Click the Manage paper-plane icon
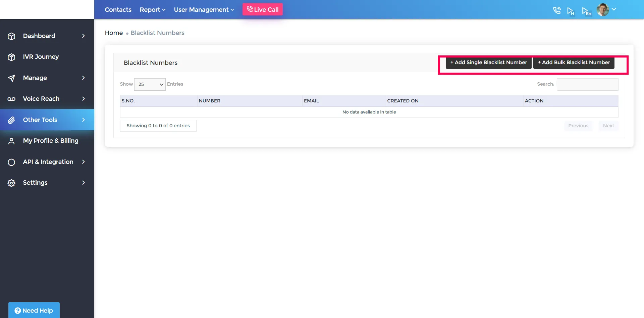 [x=11, y=78]
